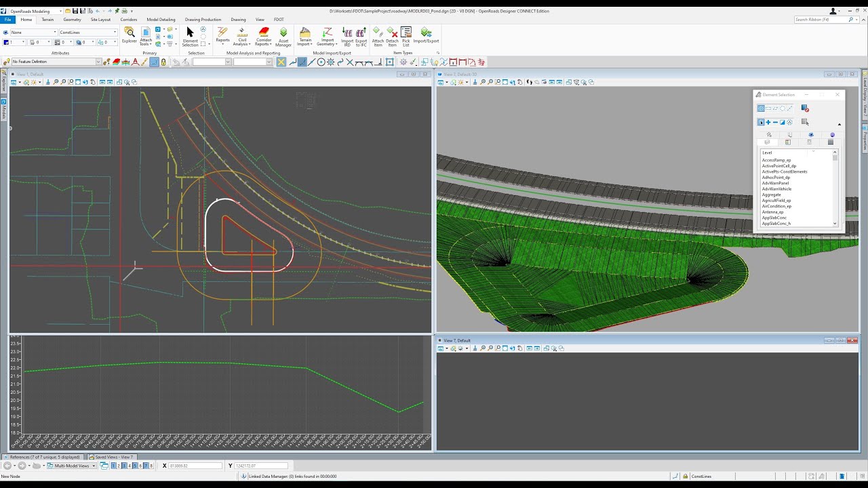
Task: Click the Terrain Import icon
Action: point(304,37)
